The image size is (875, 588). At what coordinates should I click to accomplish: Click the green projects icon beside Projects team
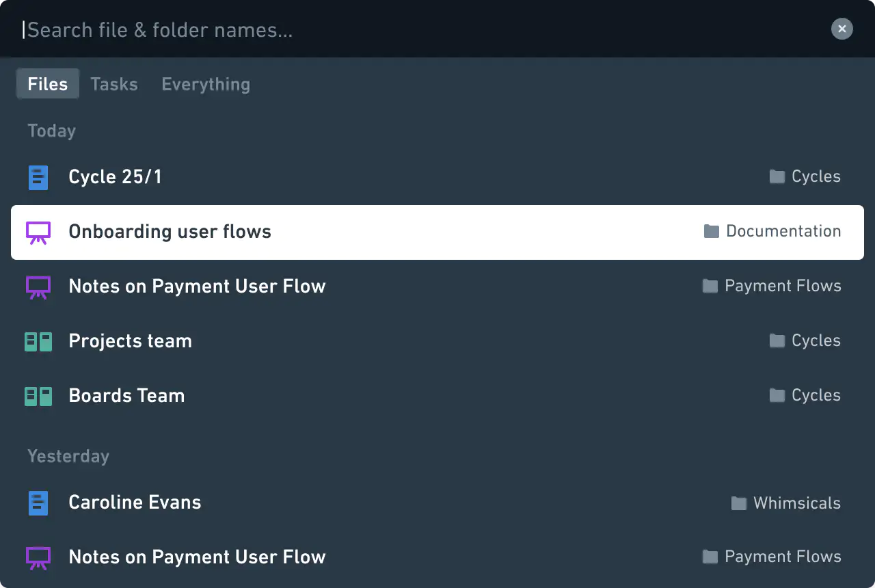point(38,341)
